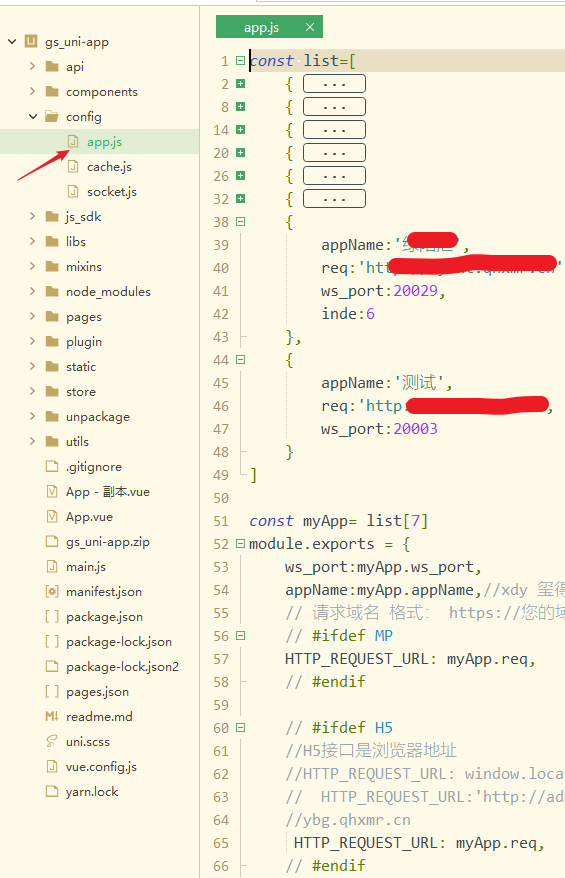Open folded ellipsis placeholder on line 20
The image size is (565, 878).
tap(334, 153)
